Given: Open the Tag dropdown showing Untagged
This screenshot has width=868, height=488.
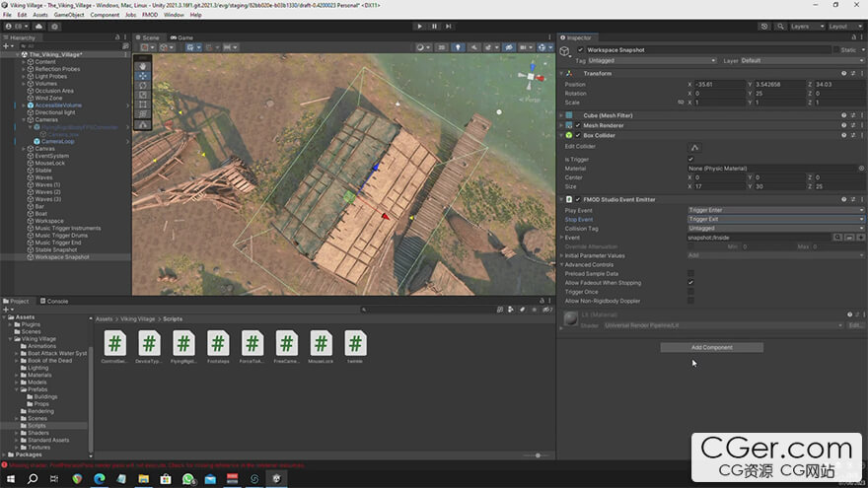Looking at the screenshot, I should pos(652,60).
